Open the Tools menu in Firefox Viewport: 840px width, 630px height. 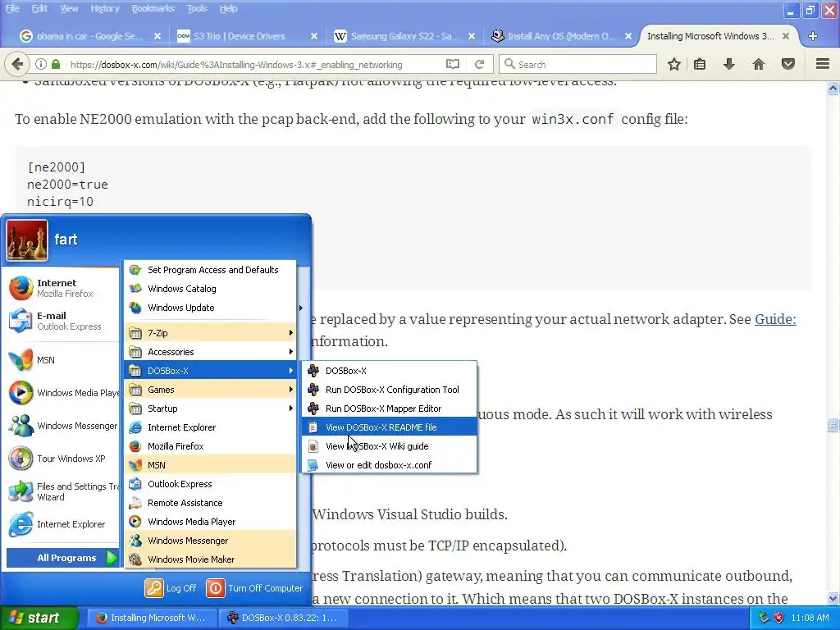(x=197, y=8)
